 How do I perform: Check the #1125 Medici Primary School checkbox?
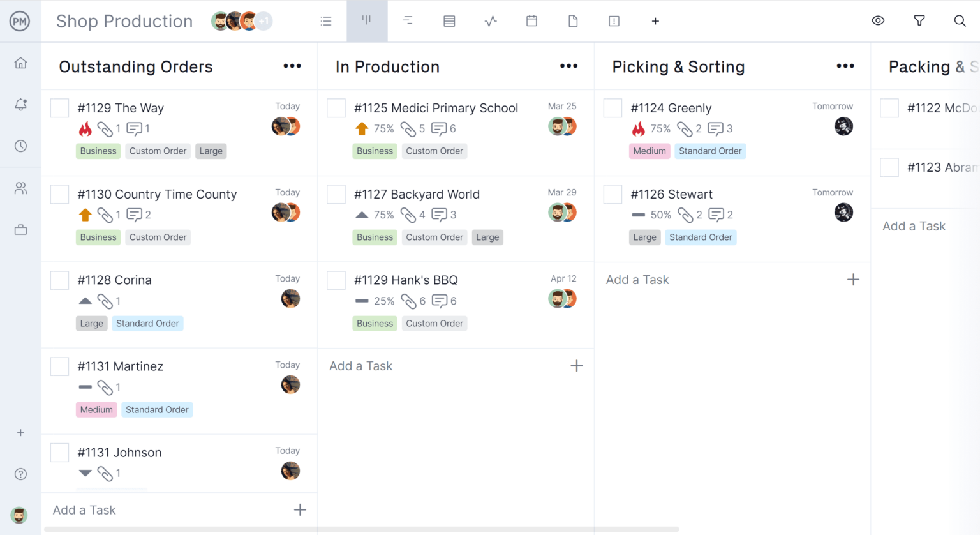(336, 108)
